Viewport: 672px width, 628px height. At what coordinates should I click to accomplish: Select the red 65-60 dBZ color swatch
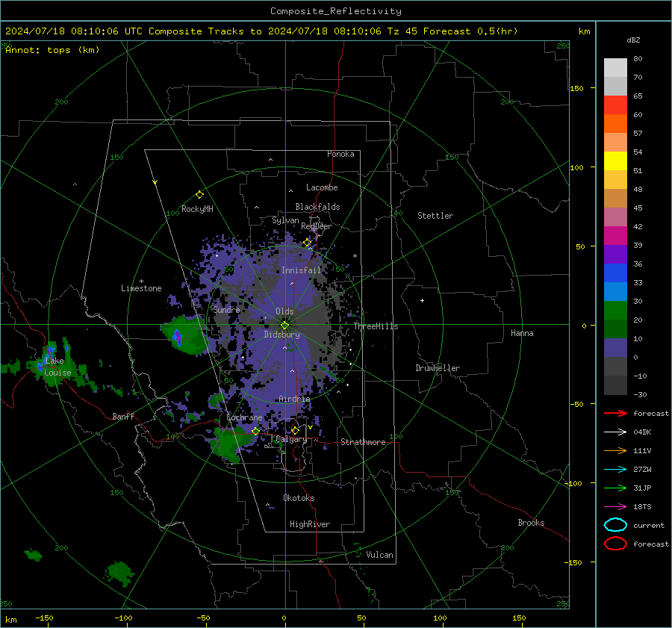[x=615, y=105]
